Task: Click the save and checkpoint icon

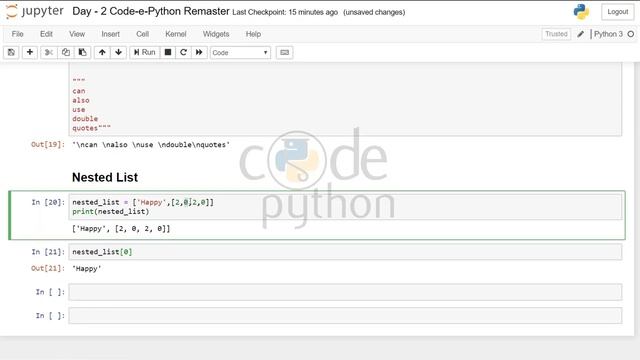Action: coord(11,52)
